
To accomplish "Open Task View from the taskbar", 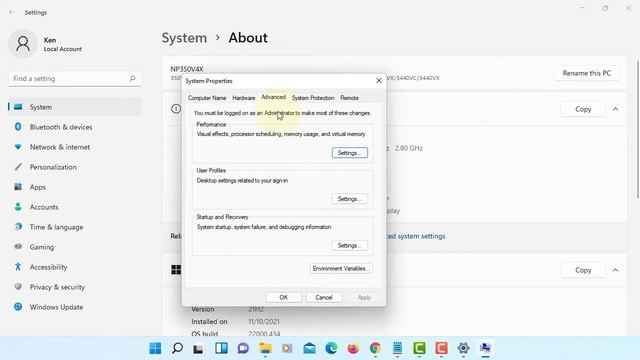I will click(199, 348).
